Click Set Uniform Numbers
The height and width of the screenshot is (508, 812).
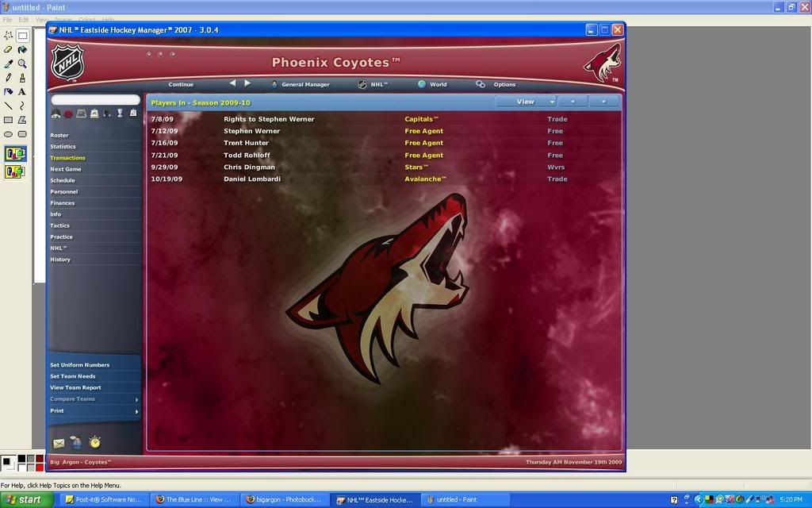pyautogui.click(x=80, y=365)
